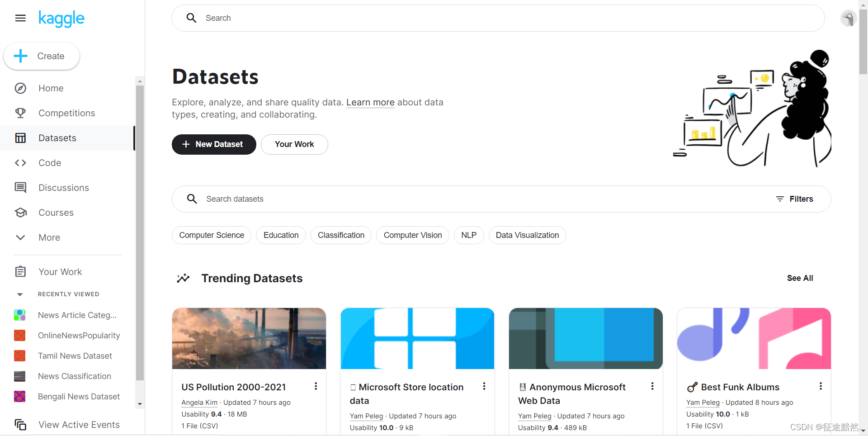This screenshot has height=436, width=868.
Task: Focus the top Search field
Action: (498, 18)
